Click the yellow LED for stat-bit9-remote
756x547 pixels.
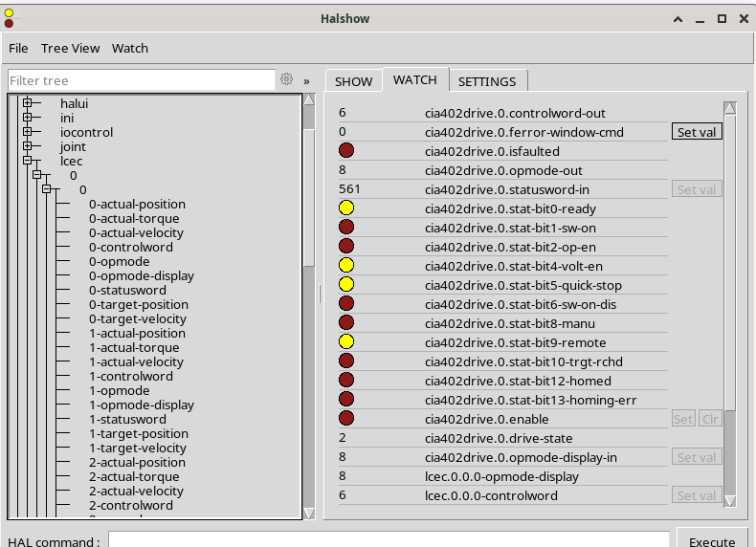(x=346, y=342)
